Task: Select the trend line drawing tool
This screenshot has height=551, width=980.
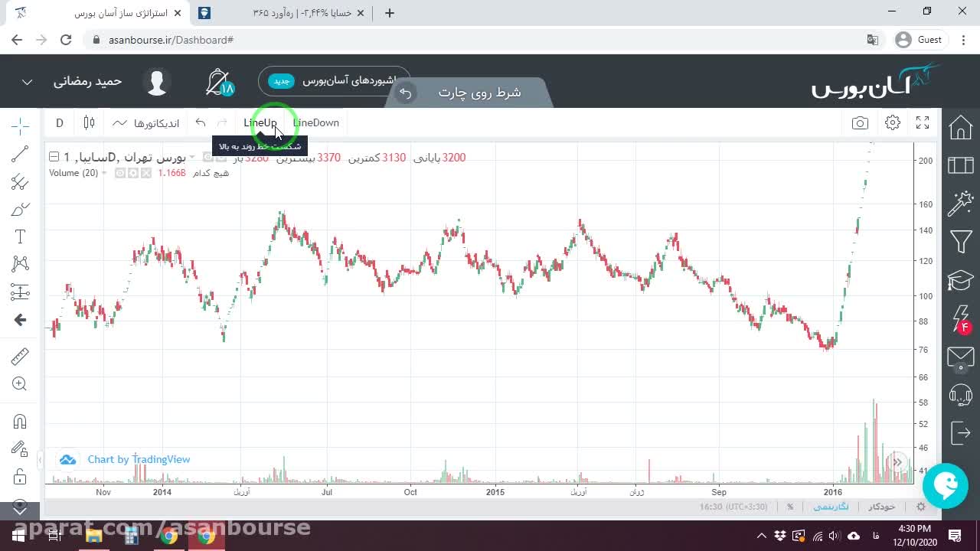Action: click(x=20, y=154)
